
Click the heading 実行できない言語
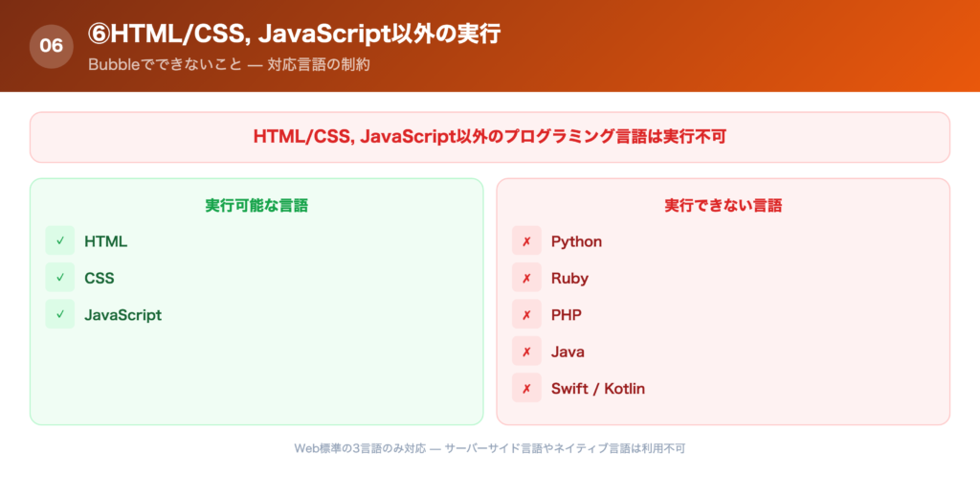click(x=724, y=205)
